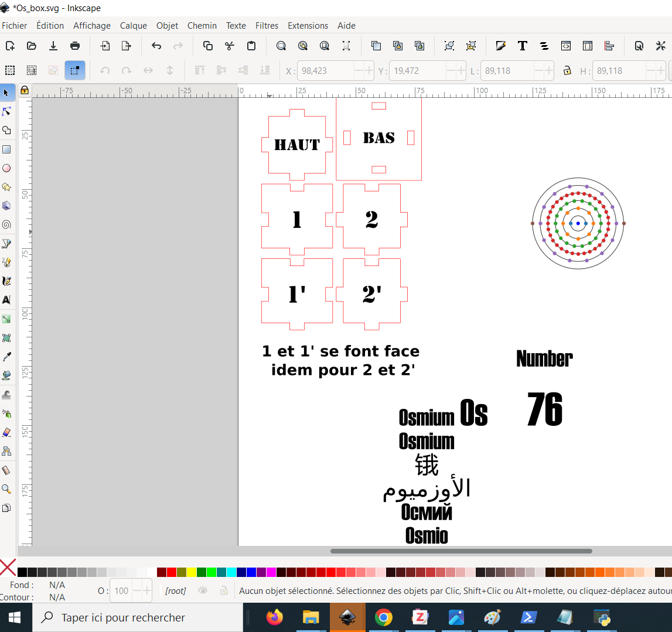The height and width of the screenshot is (632, 672).
Task: Decrease the opacity value with minus
Action: (137, 591)
